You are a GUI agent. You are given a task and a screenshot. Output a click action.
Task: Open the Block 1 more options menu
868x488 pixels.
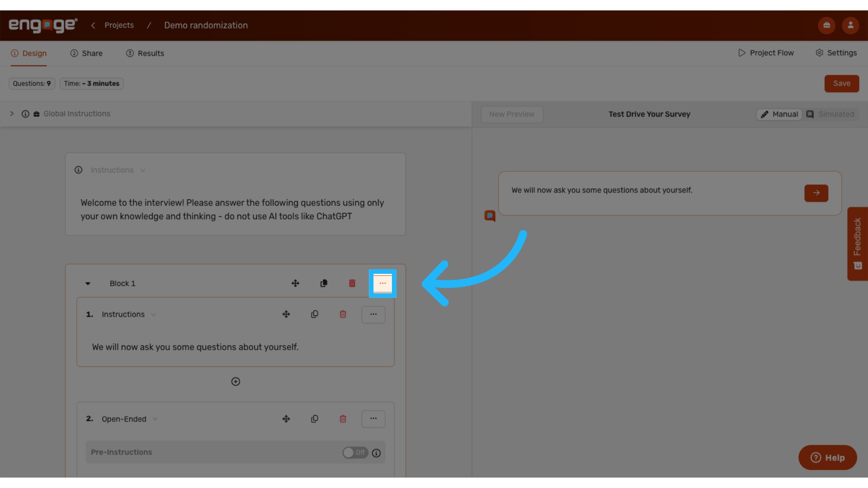[x=382, y=283]
